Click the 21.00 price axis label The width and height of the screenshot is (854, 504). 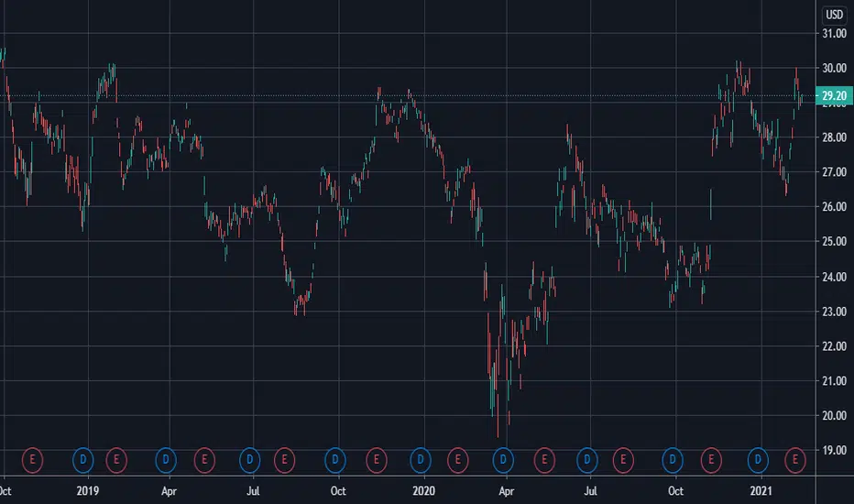click(x=834, y=381)
